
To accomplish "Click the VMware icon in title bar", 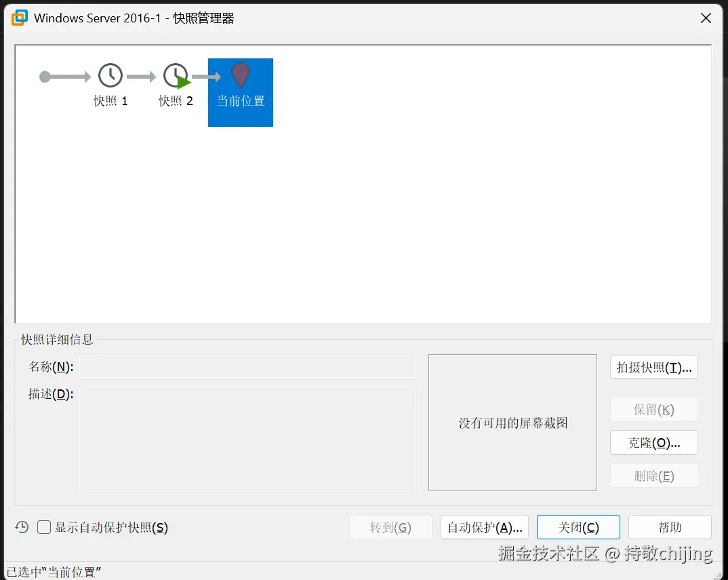I will [20, 18].
